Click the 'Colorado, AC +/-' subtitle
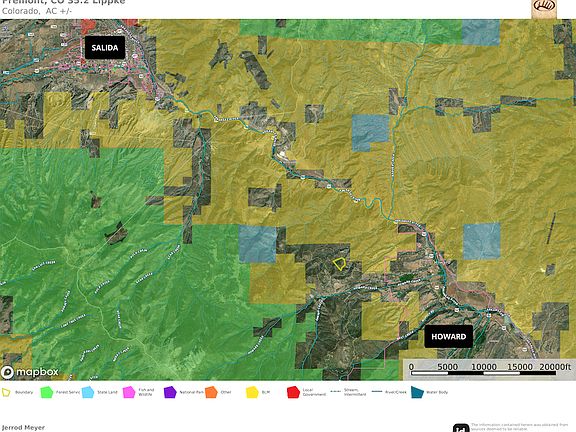The height and width of the screenshot is (432, 576). [37, 11]
